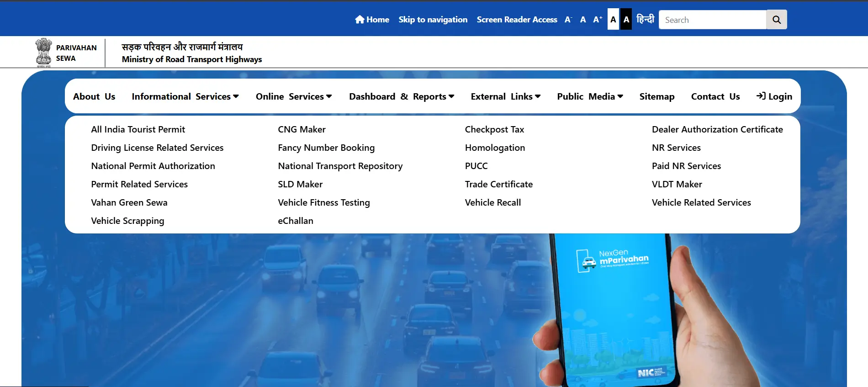
Task: Click the search magnifier button
Action: (x=777, y=20)
